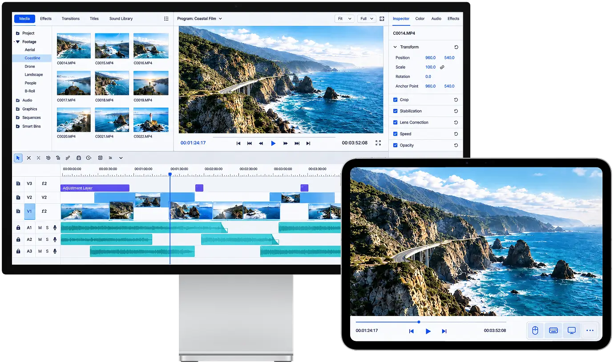
Task: Collapse the Transform section chevron
Action: click(x=395, y=47)
